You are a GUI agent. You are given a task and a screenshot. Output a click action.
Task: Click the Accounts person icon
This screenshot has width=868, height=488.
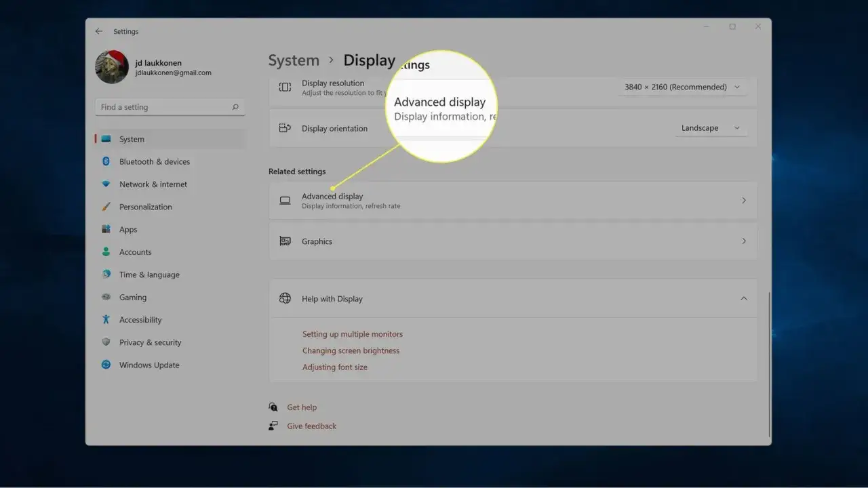click(x=106, y=252)
